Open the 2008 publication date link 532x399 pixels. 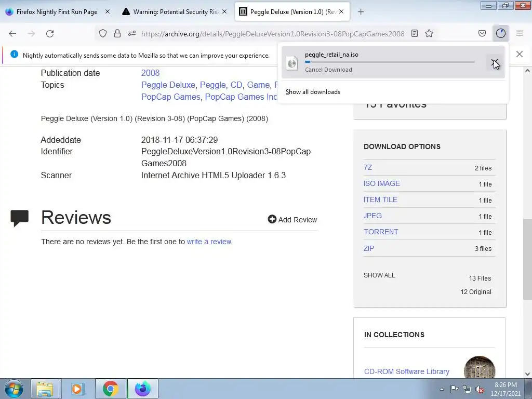(x=150, y=73)
